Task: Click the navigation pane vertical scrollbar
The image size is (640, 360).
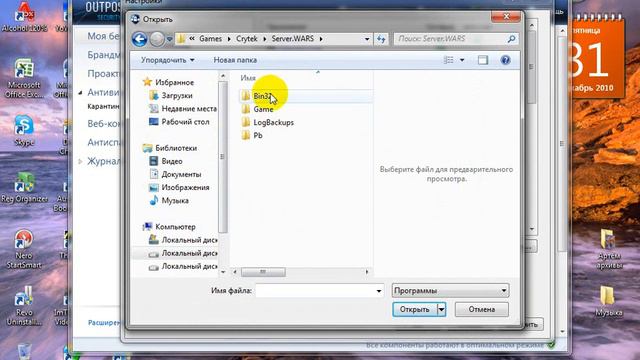Action: click(x=223, y=157)
